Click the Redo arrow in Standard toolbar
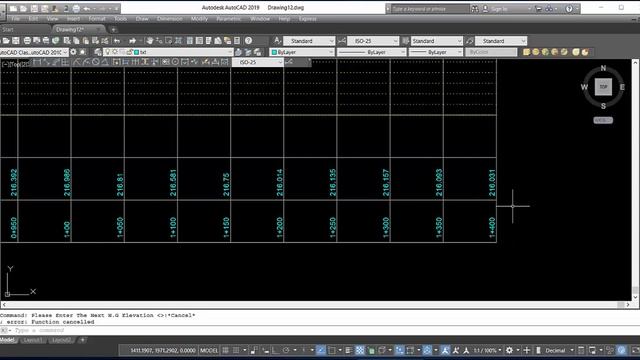 (132, 41)
